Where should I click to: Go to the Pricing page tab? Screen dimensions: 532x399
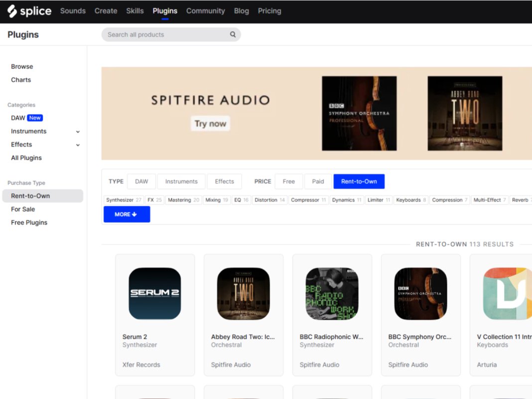[x=269, y=11]
